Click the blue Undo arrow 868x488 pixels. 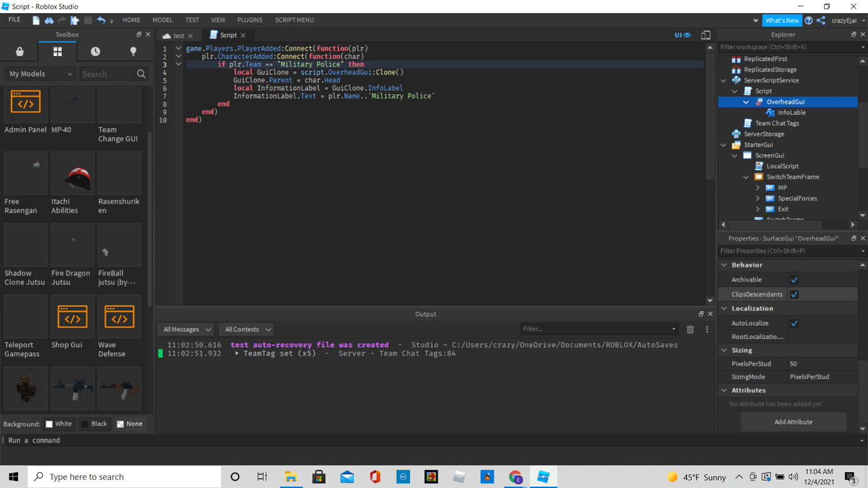101,20
